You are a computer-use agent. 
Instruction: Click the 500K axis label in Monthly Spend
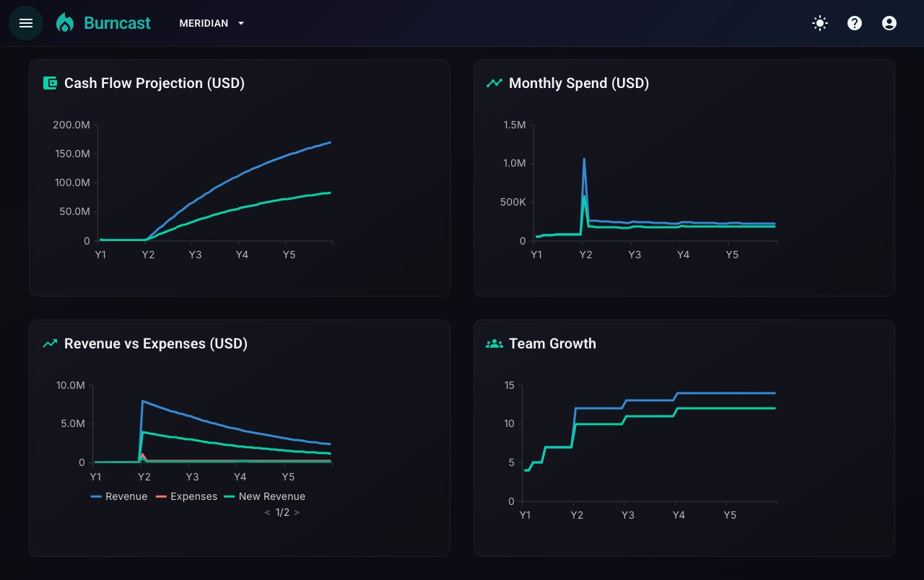coord(513,202)
